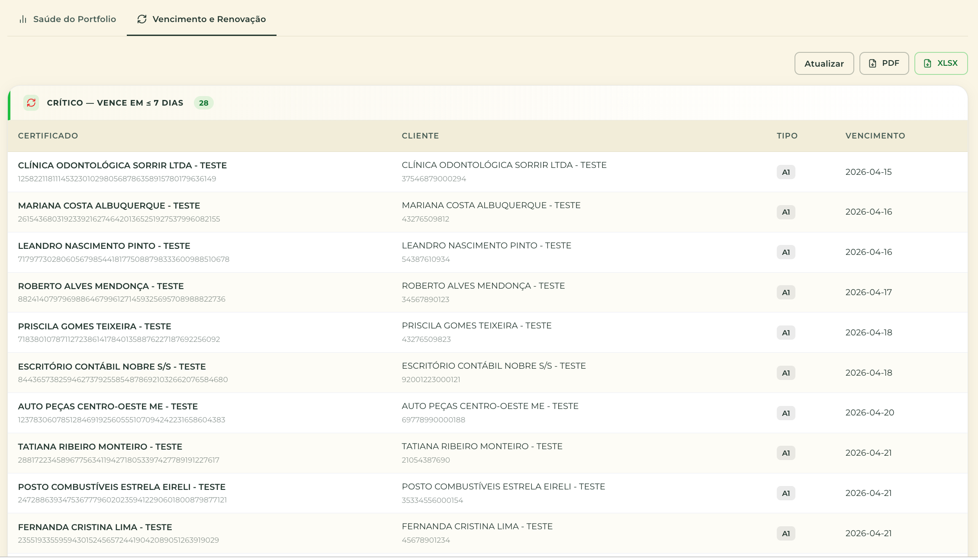
Task: Select certificate ESCRITÓRIO CONTÁBIL NOBRE S/S - TESTE
Action: pyautogui.click(x=112, y=367)
